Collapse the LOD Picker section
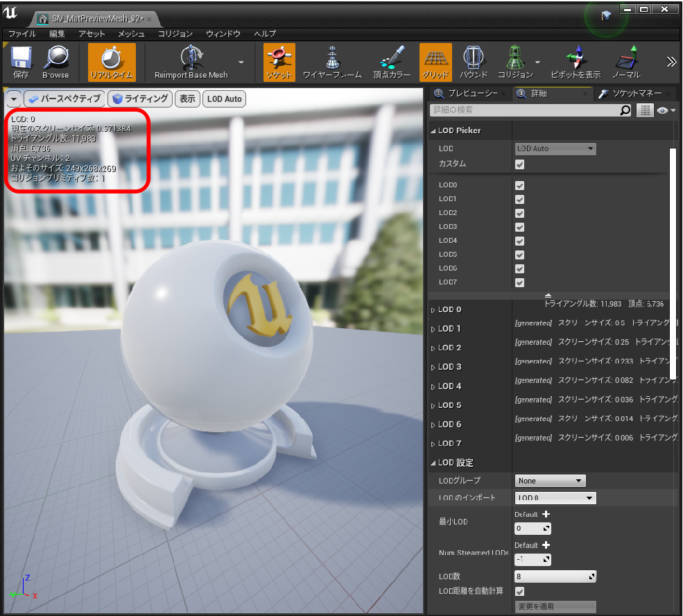This screenshot has height=616, width=683. click(433, 131)
